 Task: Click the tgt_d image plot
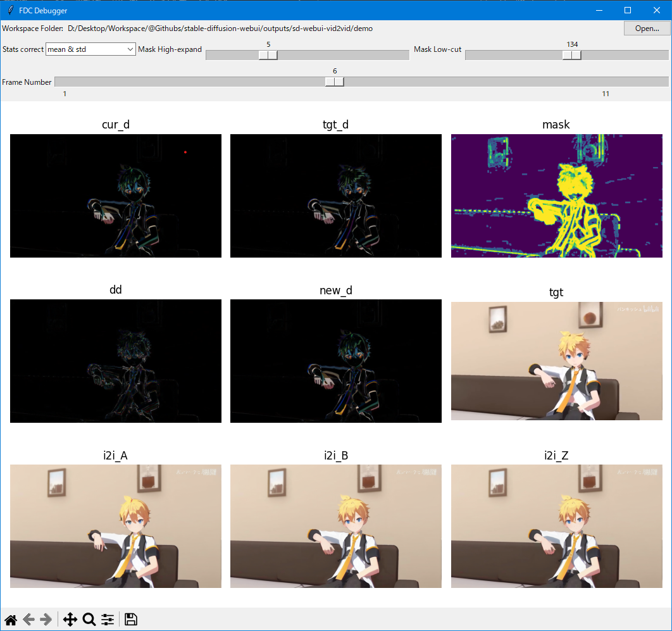(336, 196)
